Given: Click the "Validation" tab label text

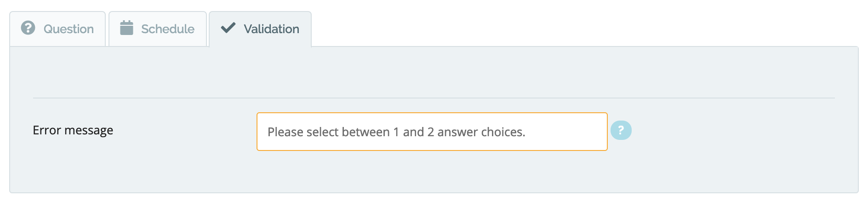Looking at the screenshot, I should [271, 29].
